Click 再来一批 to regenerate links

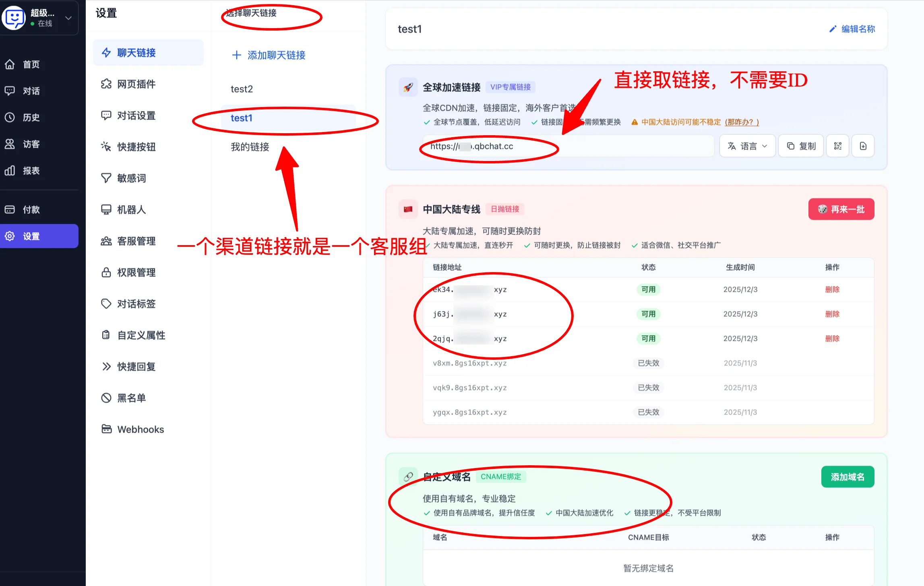(x=841, y=209)
